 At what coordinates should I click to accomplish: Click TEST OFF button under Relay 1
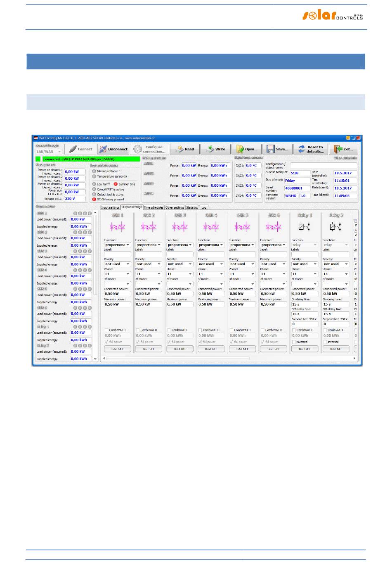click(305, 349)
